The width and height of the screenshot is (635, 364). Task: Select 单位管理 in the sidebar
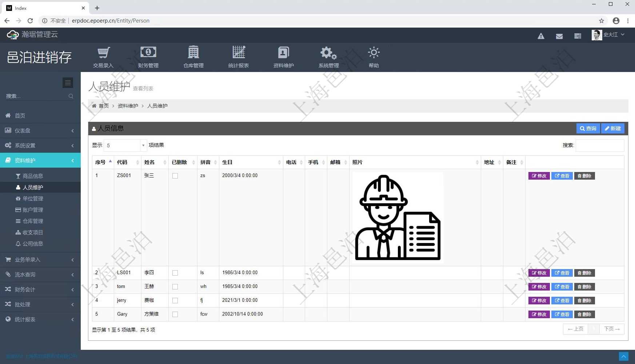pyautogui.click(x=33, y=199)
